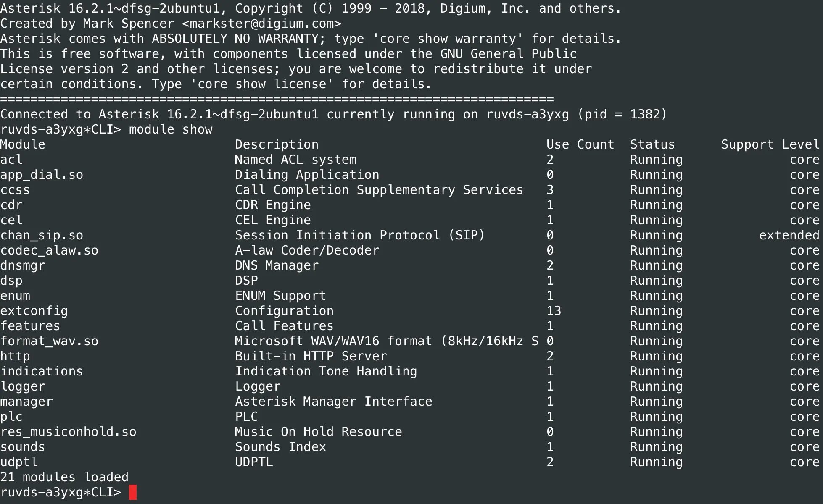The height and width of the screenshot is (504, 823).
Task: Click 'Asterisk Manager Interface' description
Action: 333,402
